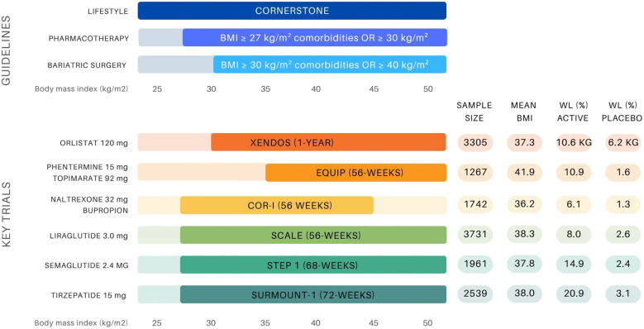Click the TIRZEPATIDE 15 mg row label

pyautogui.click(x=88, y=295)
